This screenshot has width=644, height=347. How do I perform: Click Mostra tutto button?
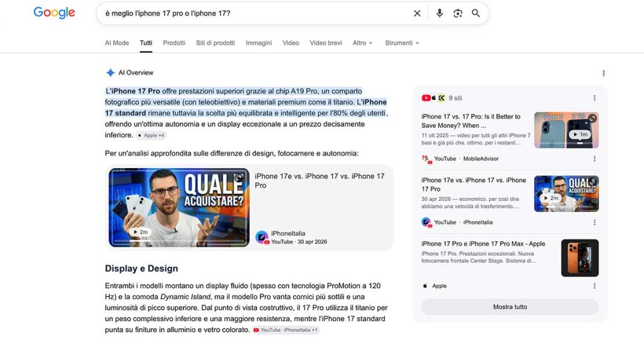[x=509, y=307]
